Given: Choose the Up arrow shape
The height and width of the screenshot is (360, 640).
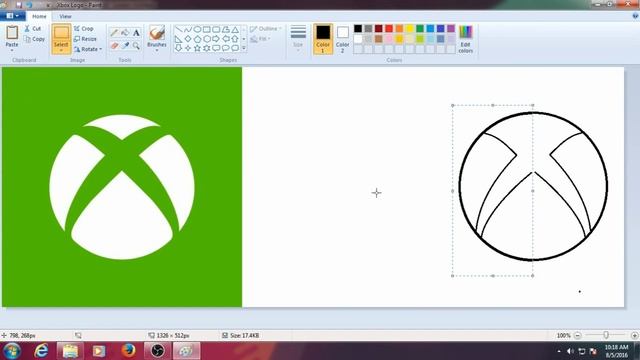Looking at the screenshot, I should click(x=235, y=39).
